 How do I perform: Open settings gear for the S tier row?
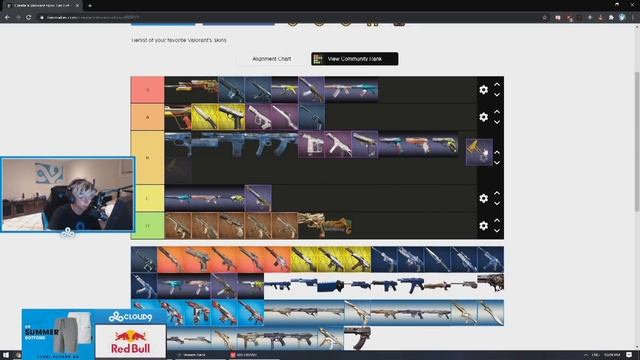pos(483,90)
